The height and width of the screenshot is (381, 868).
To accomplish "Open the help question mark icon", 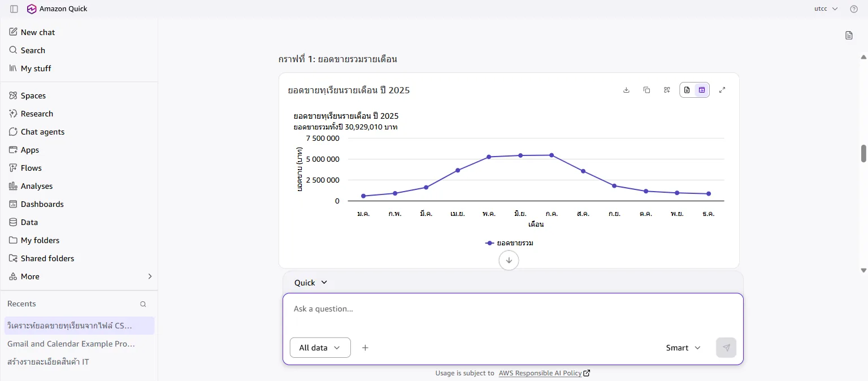I will coord(854,9).
